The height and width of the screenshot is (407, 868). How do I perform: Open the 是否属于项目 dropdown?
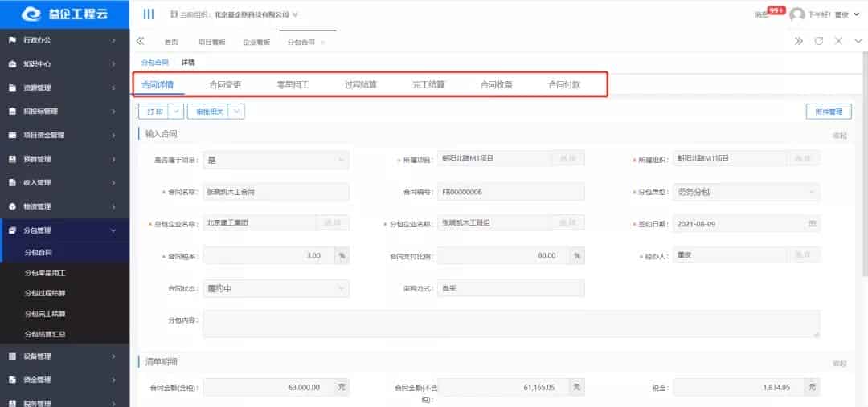pyautogui.click(x=276, y=160)
